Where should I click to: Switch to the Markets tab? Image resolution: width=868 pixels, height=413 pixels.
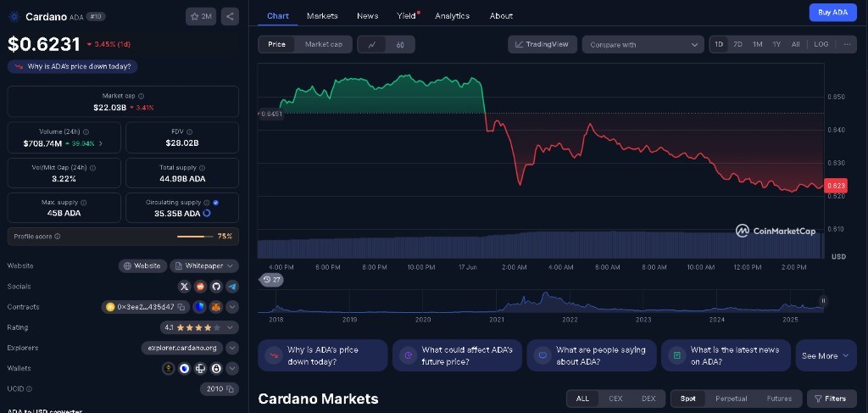322,15
